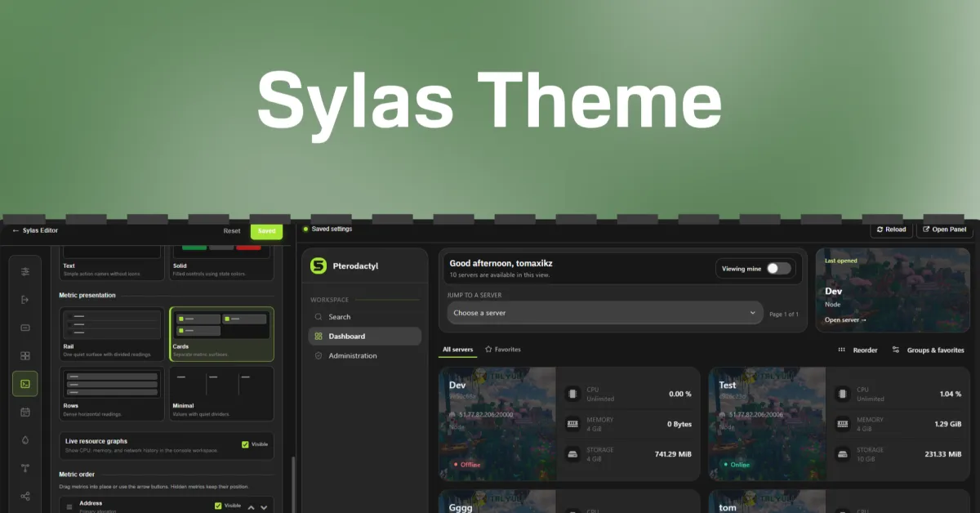Click the Reload button
The width and height of the screenshot is (980, 513).
pos(891,230)
